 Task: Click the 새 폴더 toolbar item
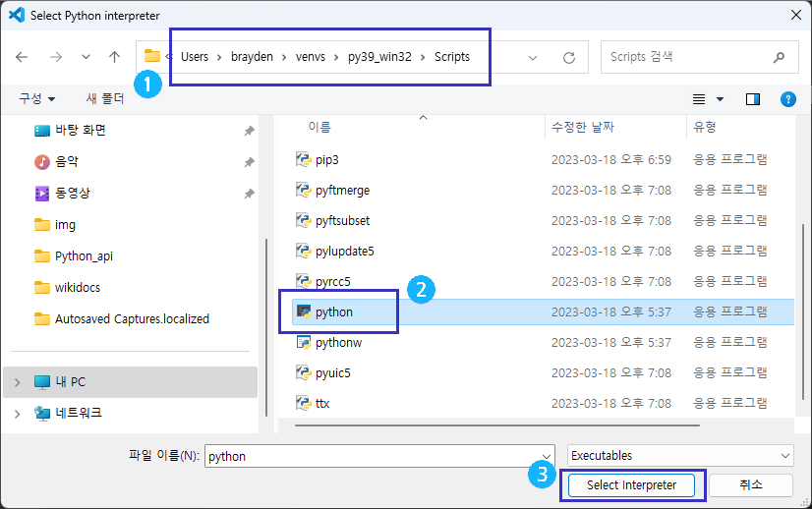click(x=105, y=99)
